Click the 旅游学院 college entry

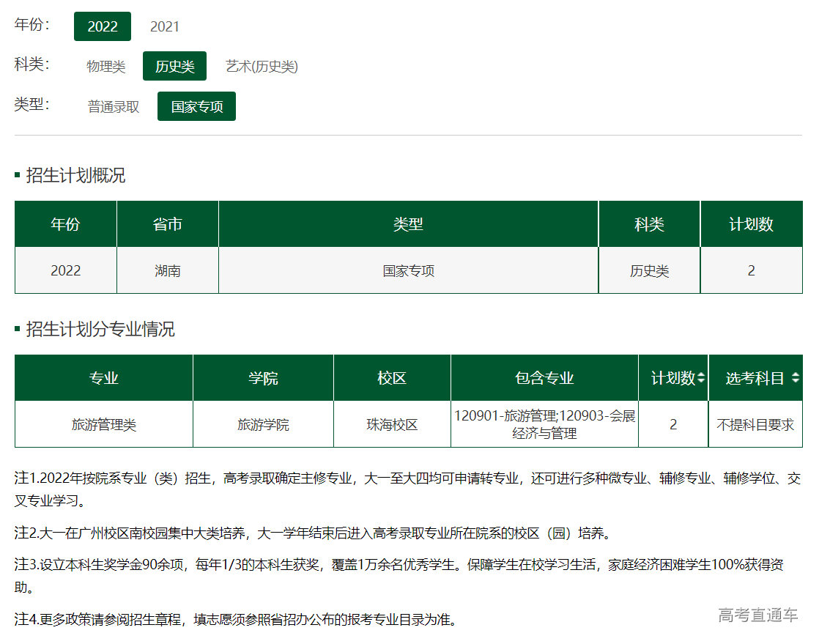click(262, 424)
